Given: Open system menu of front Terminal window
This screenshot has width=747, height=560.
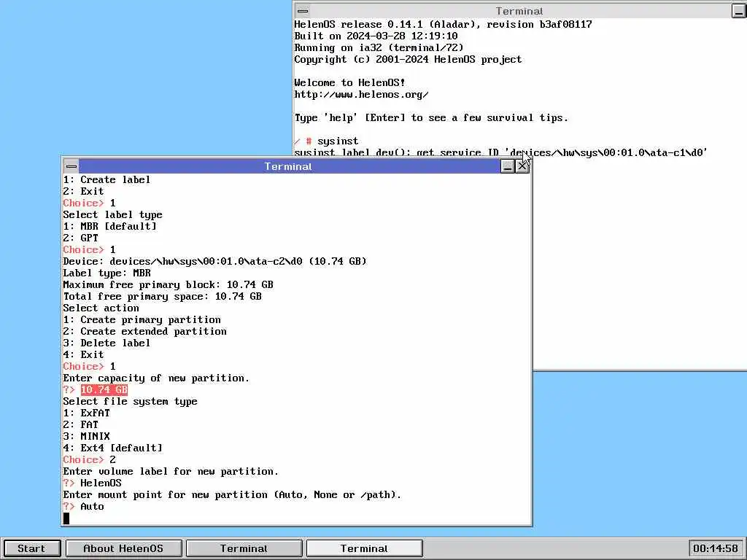Looking at the screenshot, I should tap(71, 166).
